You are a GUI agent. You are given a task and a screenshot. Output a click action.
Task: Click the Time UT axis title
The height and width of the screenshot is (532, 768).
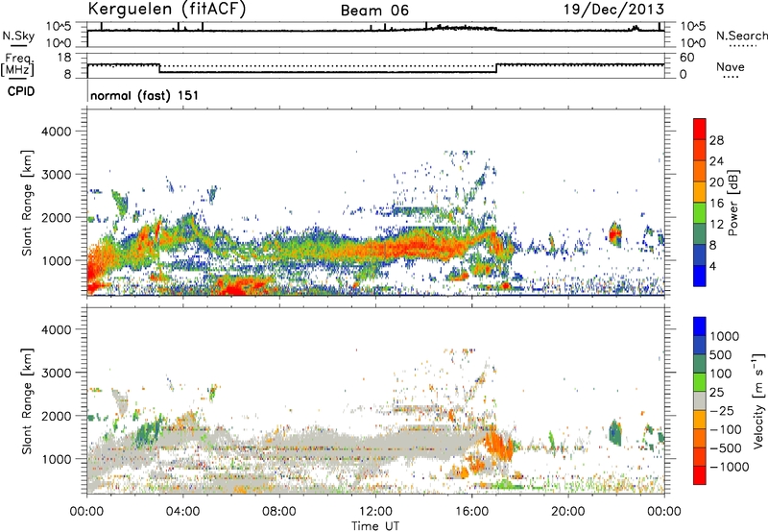(375, 526)
